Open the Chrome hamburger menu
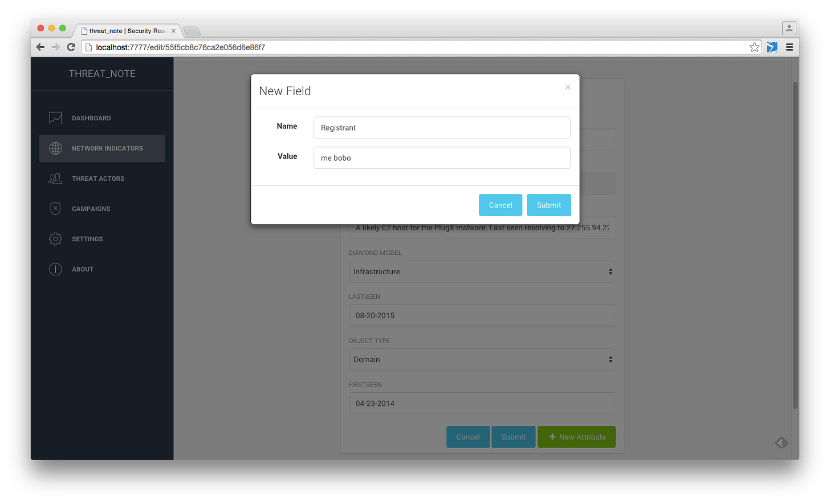Image resolution: width=830 pixels, height=504 pixels. pos(790,47)
